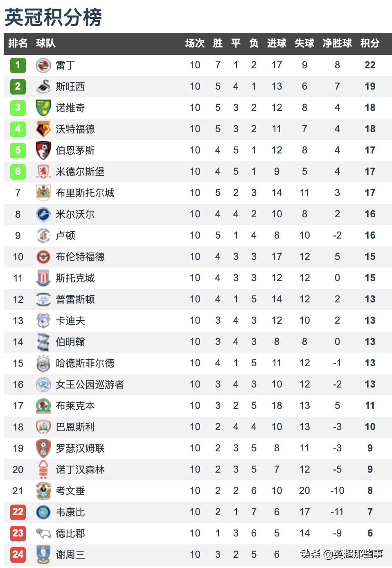Open the 布里斯托尔城 team link
This screenshot has height=568, width=392.
coord(85,193)
